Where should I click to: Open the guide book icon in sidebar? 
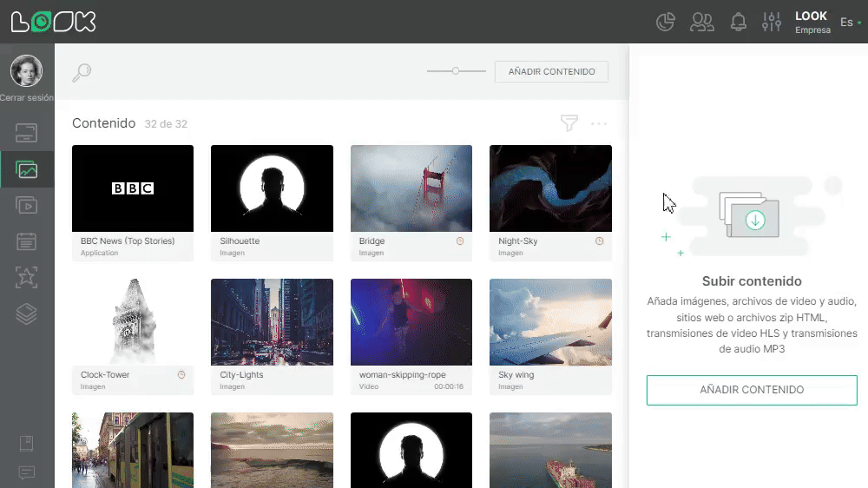(27, 443)
